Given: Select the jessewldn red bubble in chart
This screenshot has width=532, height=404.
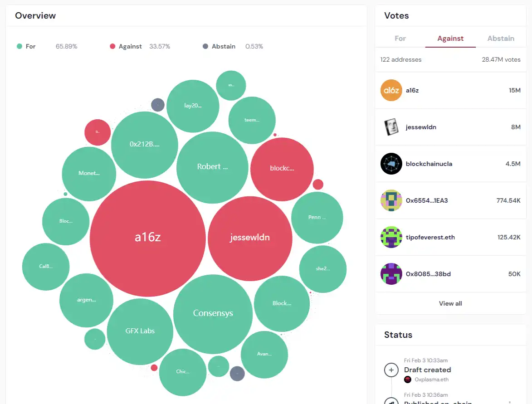Looking at the screenshot, I should (249, 238).
